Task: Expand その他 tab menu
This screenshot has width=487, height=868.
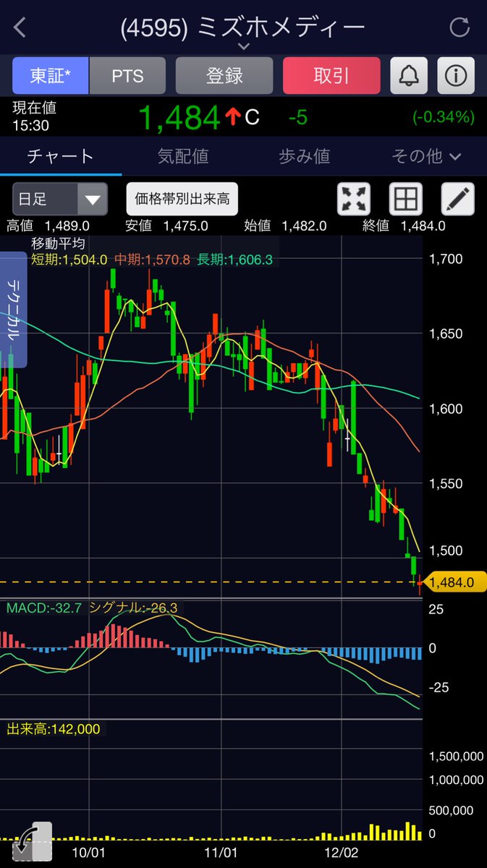Action: tap(426, 156)
